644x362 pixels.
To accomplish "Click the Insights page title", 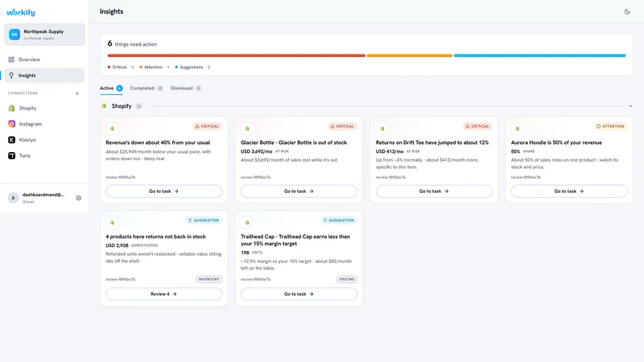I will coord(111,11).
